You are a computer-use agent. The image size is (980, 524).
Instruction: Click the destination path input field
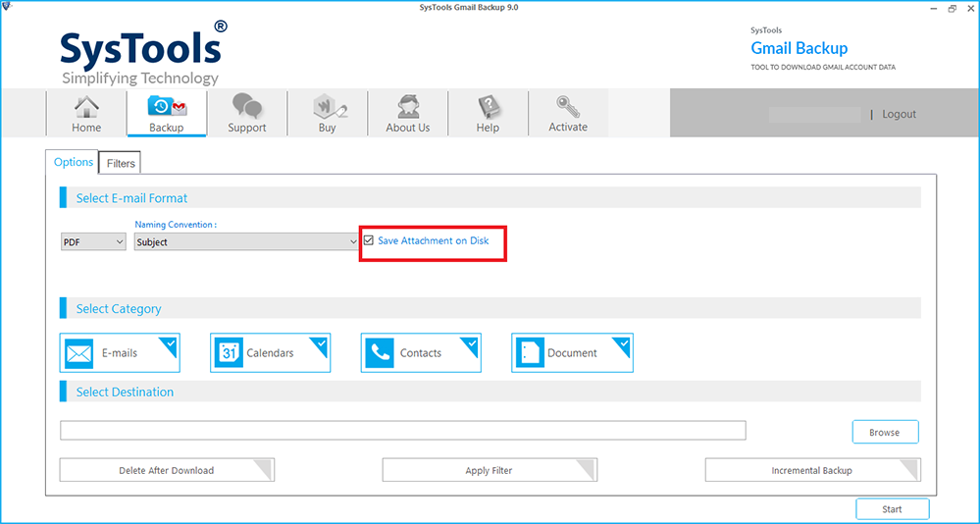[x=403, y=430]
